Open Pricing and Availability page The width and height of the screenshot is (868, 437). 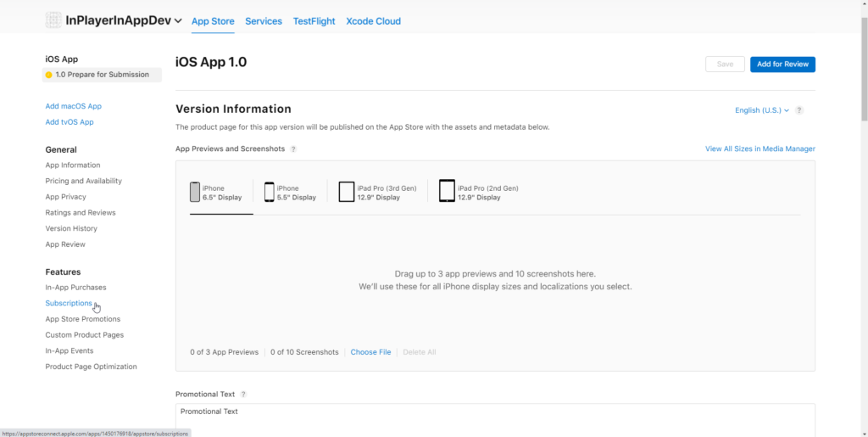[84, 181]
